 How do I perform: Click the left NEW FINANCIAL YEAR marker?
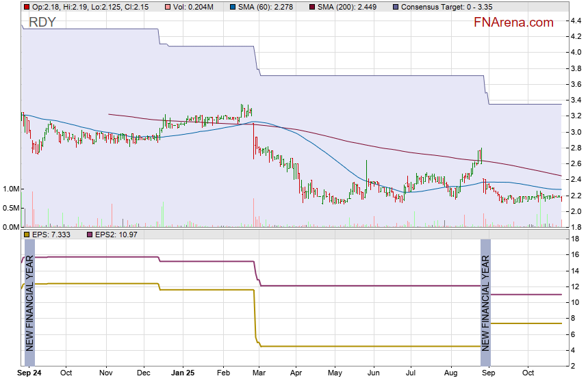(x=29, y=302)
